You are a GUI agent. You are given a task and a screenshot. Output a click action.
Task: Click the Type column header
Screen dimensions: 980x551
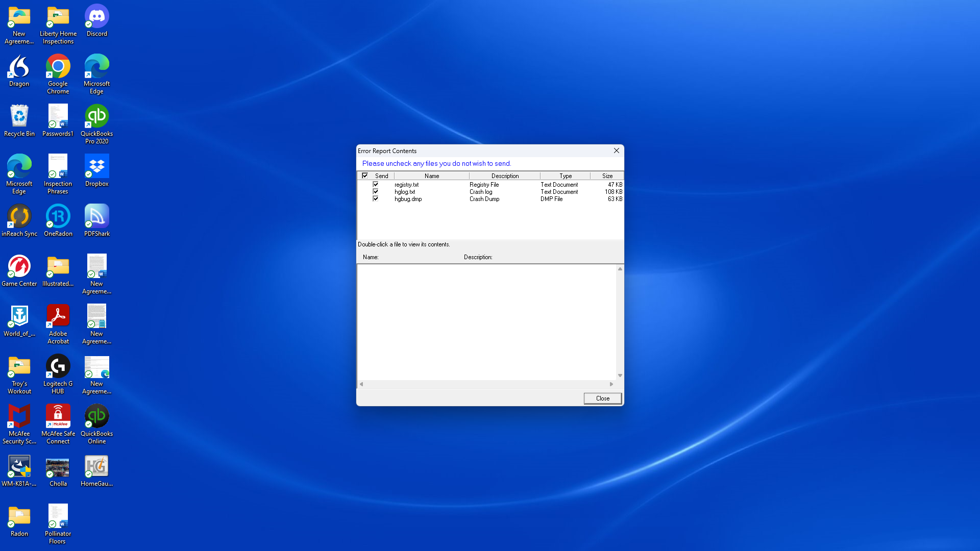click(x=565, y=176)
